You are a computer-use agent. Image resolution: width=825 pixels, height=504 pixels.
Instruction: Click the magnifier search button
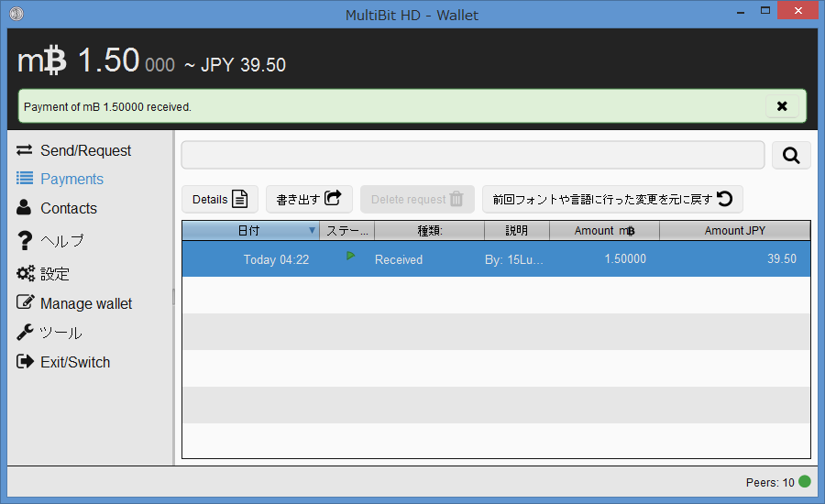791,155
